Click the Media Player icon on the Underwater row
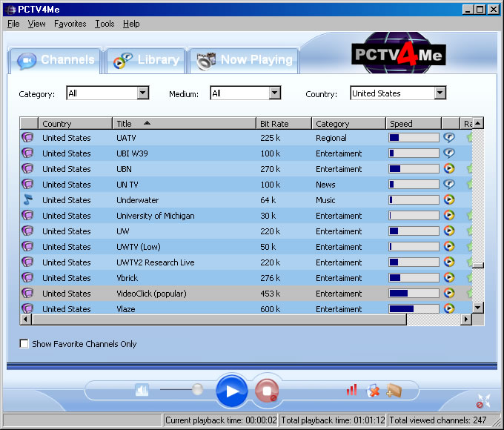The width and height of the screenshot is (504, 430). point(449,199)
